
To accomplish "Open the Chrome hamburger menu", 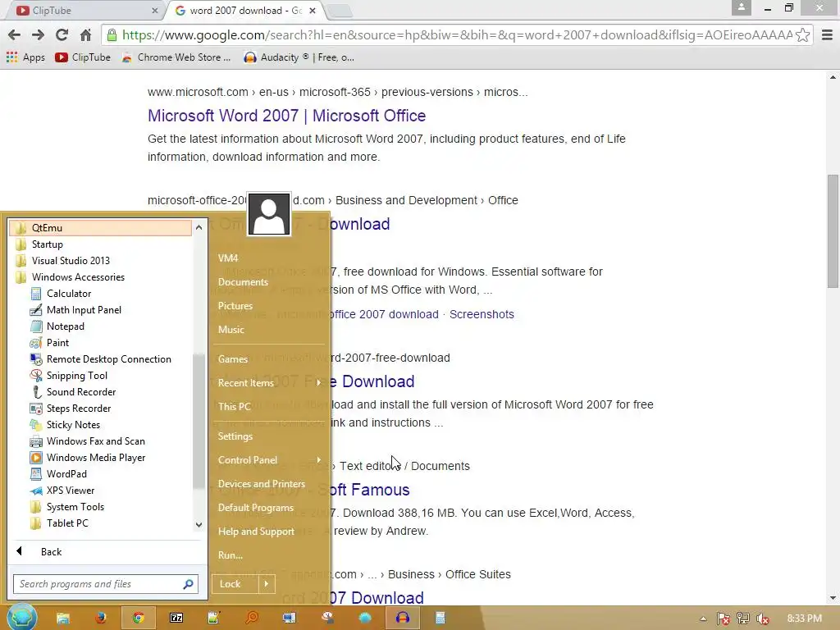I will (x=827, y=35).
